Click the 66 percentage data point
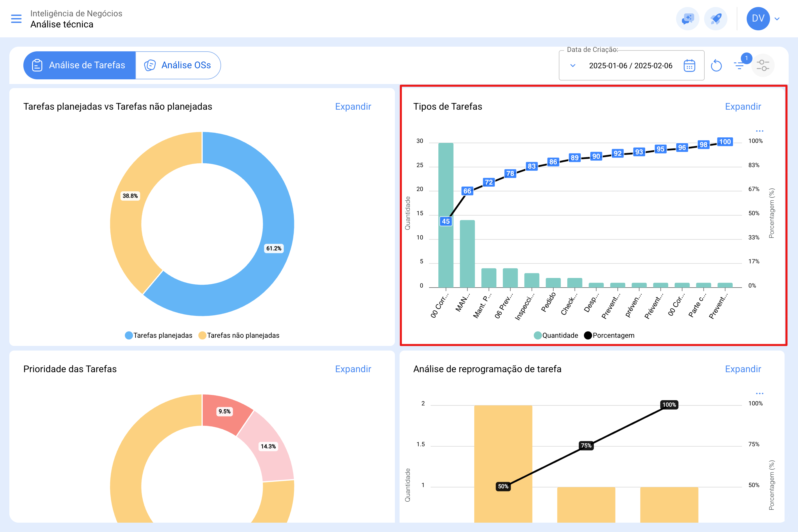 467,191
